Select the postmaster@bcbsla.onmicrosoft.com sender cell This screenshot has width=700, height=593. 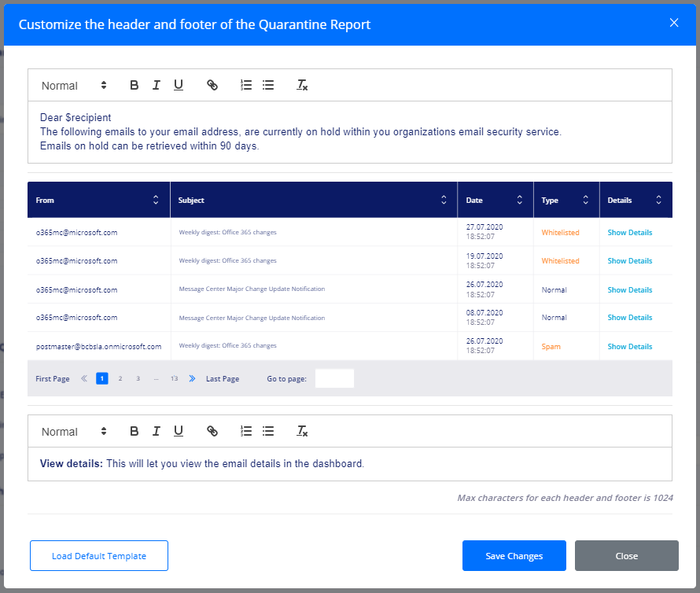pyautogui.click(x=98, y=347)
